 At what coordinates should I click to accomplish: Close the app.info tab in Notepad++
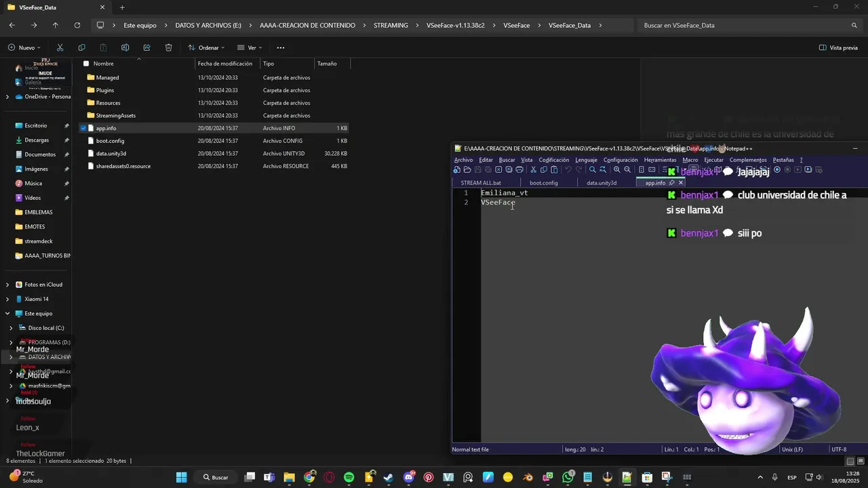681,183
